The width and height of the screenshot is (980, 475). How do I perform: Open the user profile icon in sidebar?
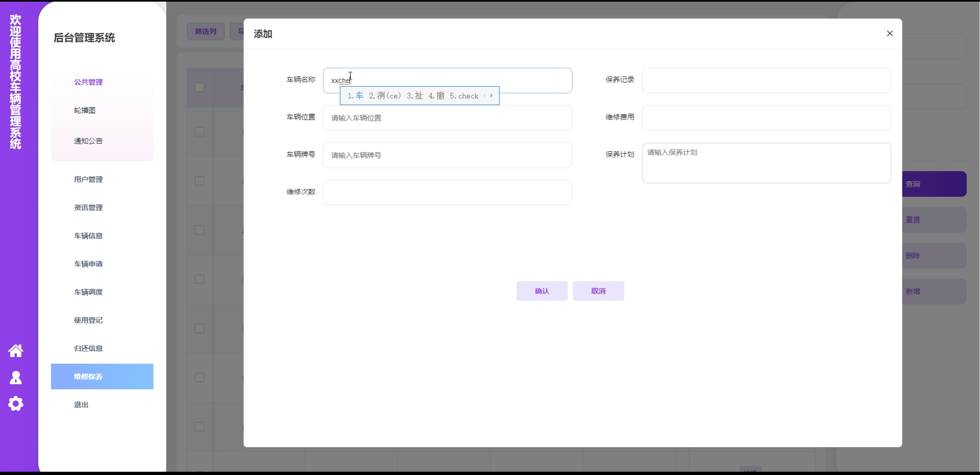[x=16, y=378]
